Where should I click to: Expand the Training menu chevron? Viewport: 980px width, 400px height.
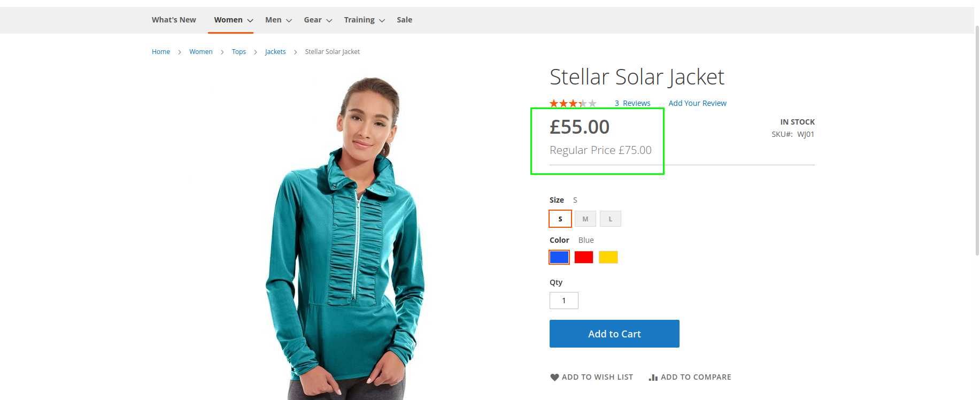click(382, 20)
